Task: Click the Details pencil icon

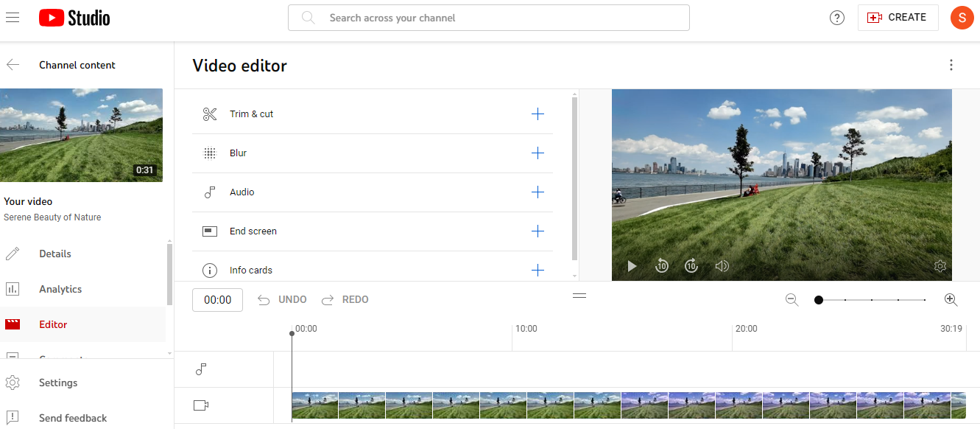Action: (13, 254)
